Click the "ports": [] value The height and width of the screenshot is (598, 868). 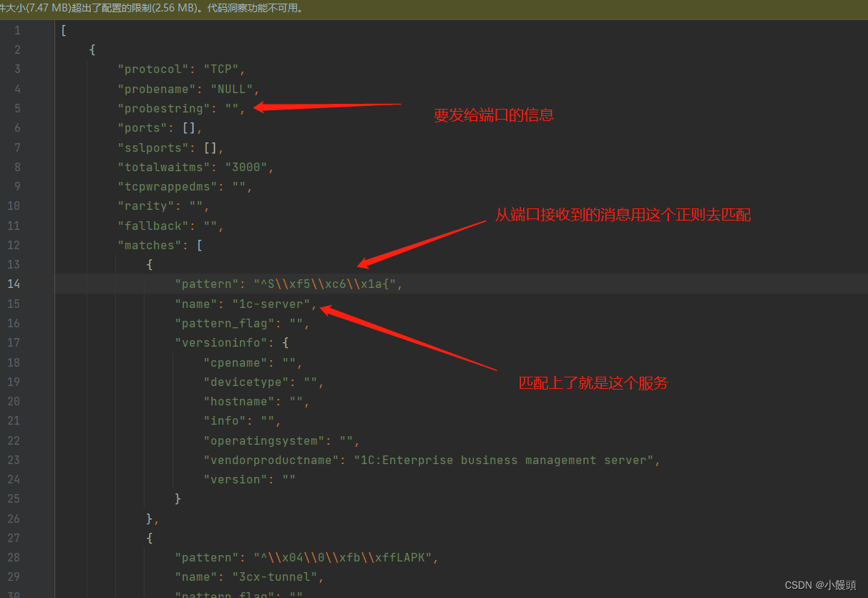(189, 127)
